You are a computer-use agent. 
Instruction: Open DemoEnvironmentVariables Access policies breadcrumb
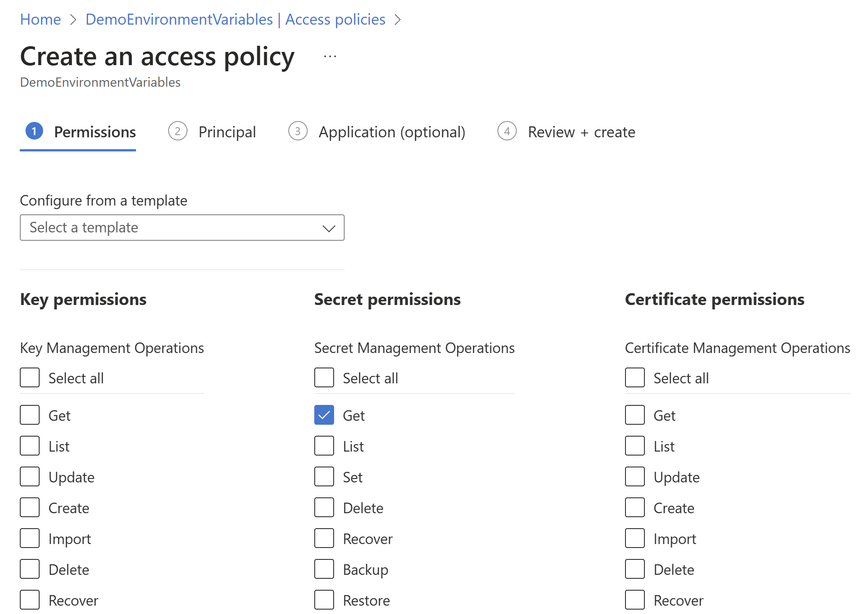pyautogui.click(x=235, y=19)
